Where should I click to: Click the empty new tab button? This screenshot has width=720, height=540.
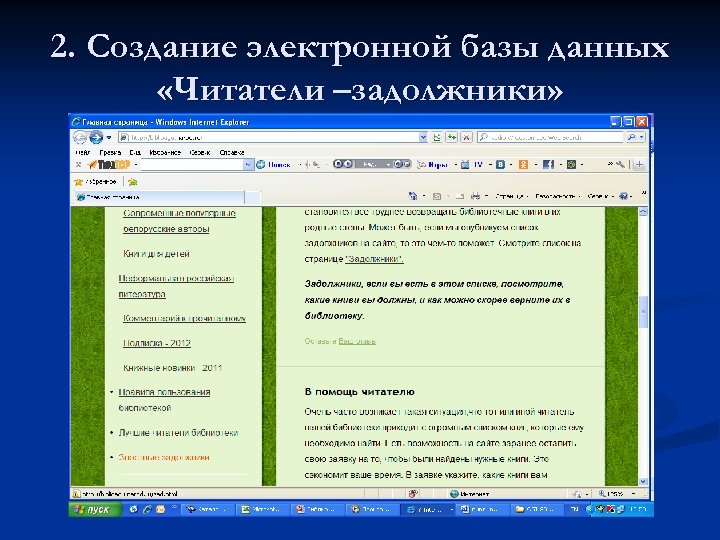253,197
